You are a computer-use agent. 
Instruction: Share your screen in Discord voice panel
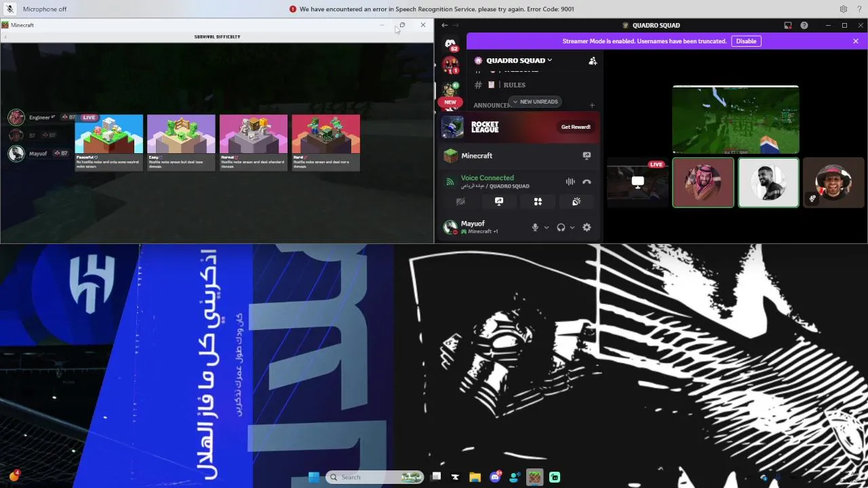tap(499, 201)
